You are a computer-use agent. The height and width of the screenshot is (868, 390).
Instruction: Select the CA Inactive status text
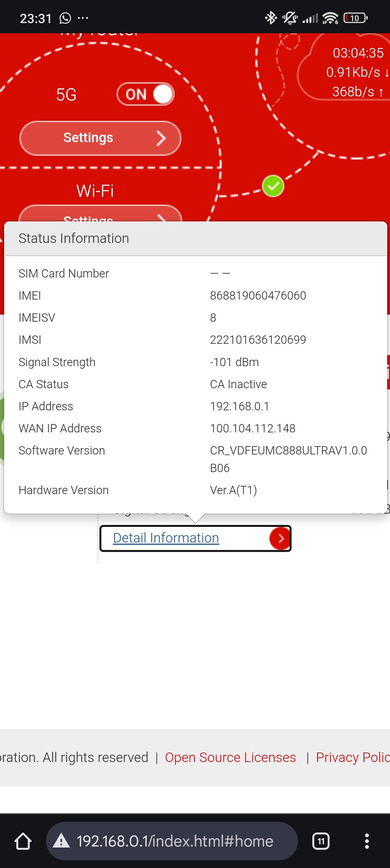[x=238, y=384]
